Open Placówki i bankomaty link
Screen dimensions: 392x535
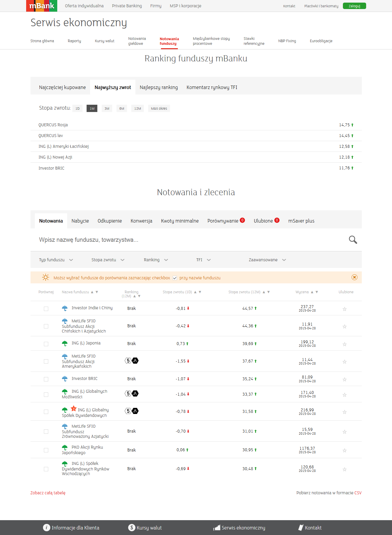tap(321, 6)
